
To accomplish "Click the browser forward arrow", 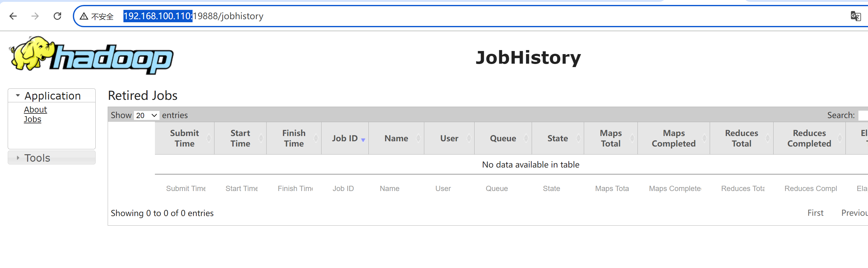I will coord(35,16).
